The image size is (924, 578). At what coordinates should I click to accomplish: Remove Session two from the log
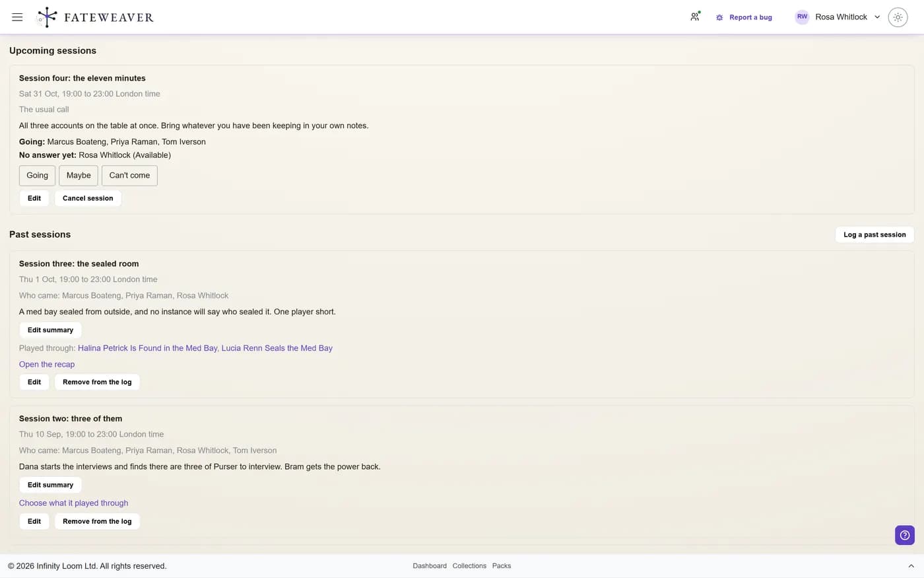[97, 521]
